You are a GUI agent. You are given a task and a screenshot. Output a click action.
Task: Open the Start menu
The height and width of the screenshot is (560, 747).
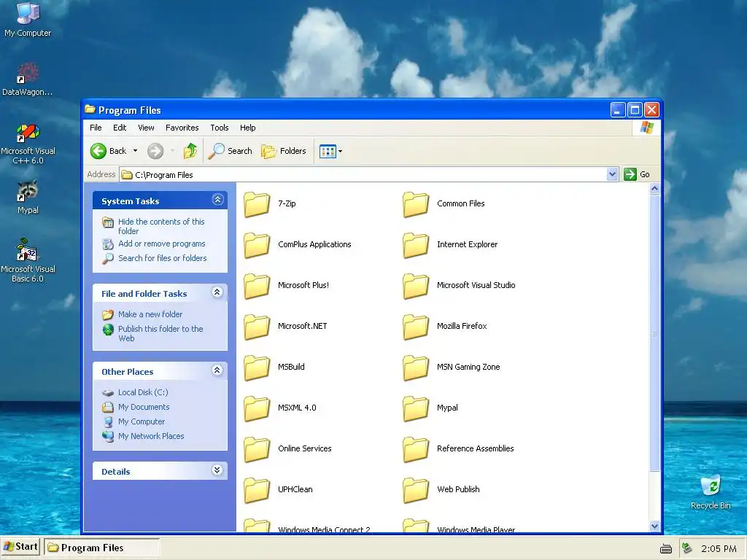coord(20,547)
